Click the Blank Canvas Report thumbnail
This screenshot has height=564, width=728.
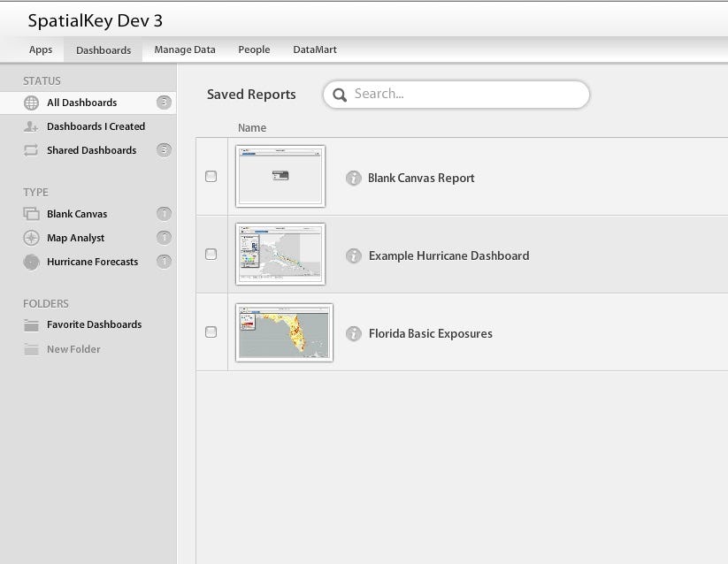280,176
